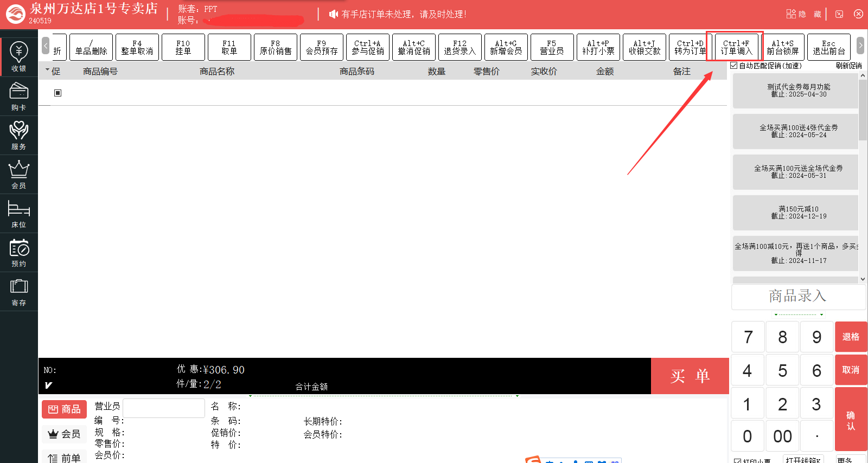Click F12 退货录入 toolbar button
868x463 pixels.
click(x=460, y=47)
